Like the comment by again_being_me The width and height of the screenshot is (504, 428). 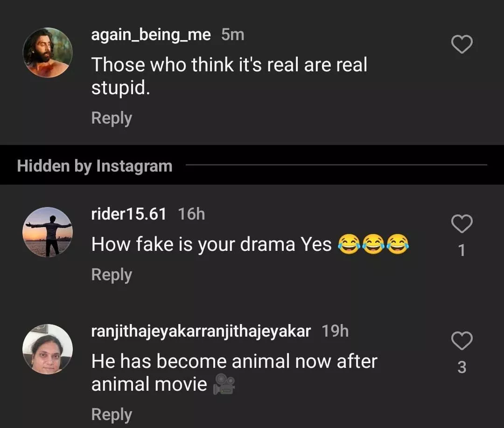pyautogui.click(x=462, y=45)
